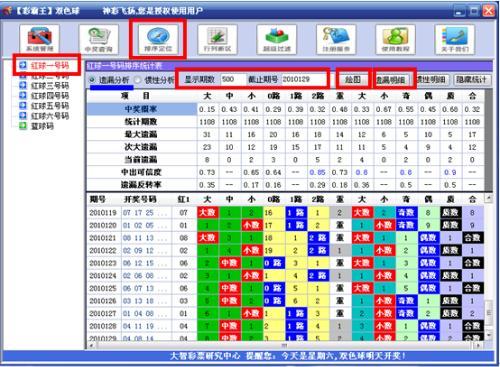Select the 中奖概率 row label
The width and height of the screenshot is (500, 367).
(x=141, y=109)
